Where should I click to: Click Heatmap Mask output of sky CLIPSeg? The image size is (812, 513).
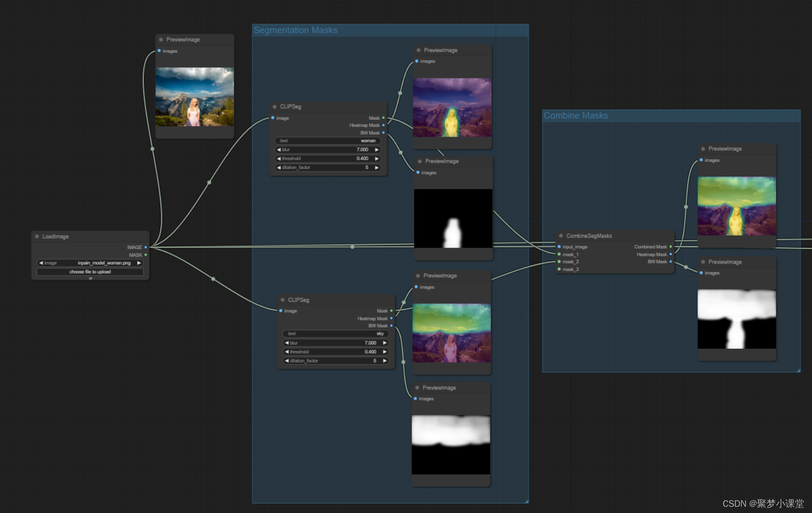coord(392,318)
